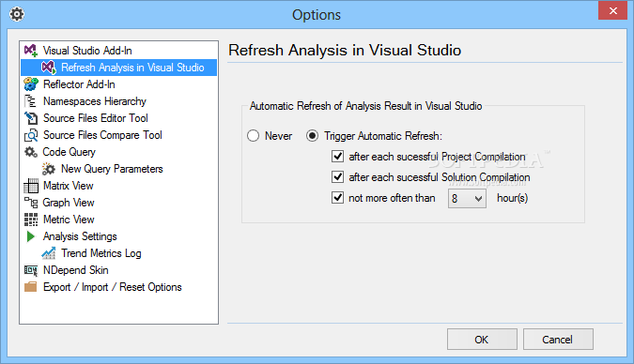This screenshot has height=364, width=634.
Task: Go to New Query Parameters options
Action: pyautogui.click(x=112, y=169)
